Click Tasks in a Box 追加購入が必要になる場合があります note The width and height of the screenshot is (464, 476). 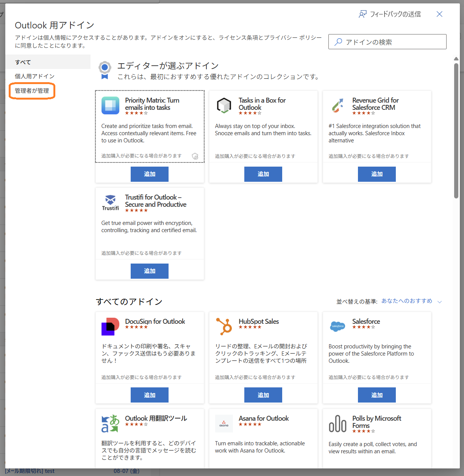tap(255, 156)
